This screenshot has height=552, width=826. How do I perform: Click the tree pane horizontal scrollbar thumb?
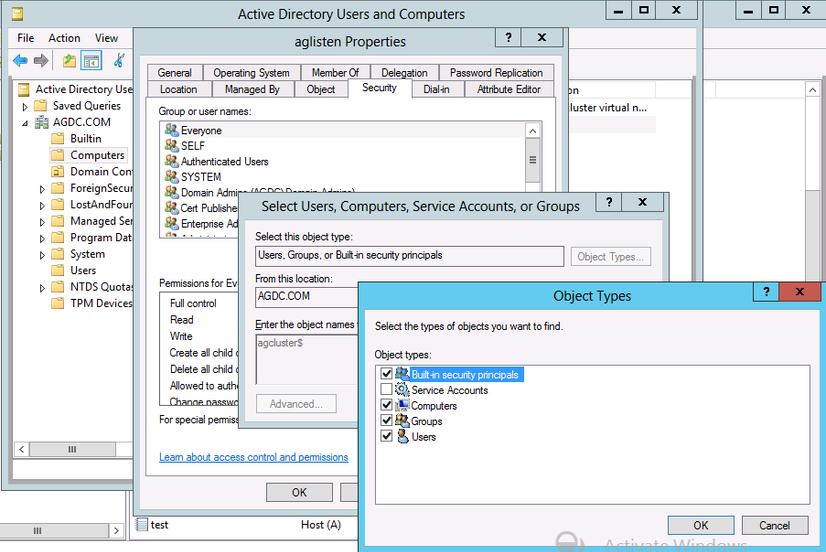[x=72, y=449]
